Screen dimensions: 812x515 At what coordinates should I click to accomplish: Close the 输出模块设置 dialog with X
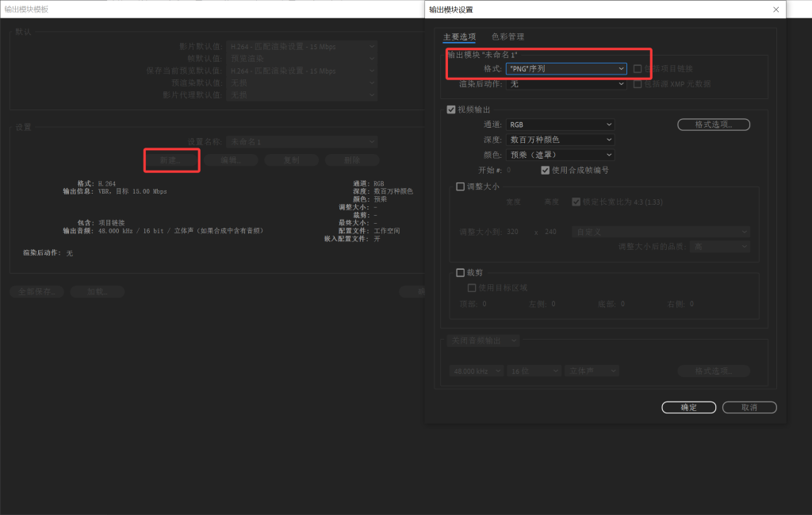point(776,10)
